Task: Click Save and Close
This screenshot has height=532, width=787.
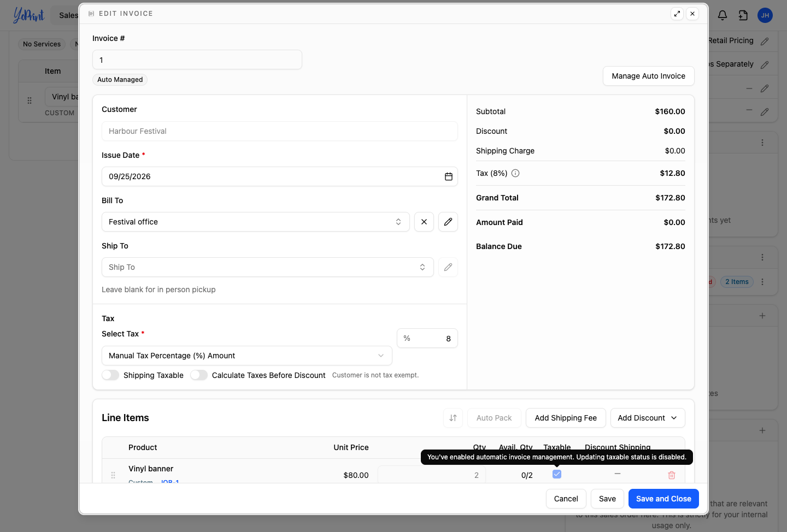Action: coord(663,499)
